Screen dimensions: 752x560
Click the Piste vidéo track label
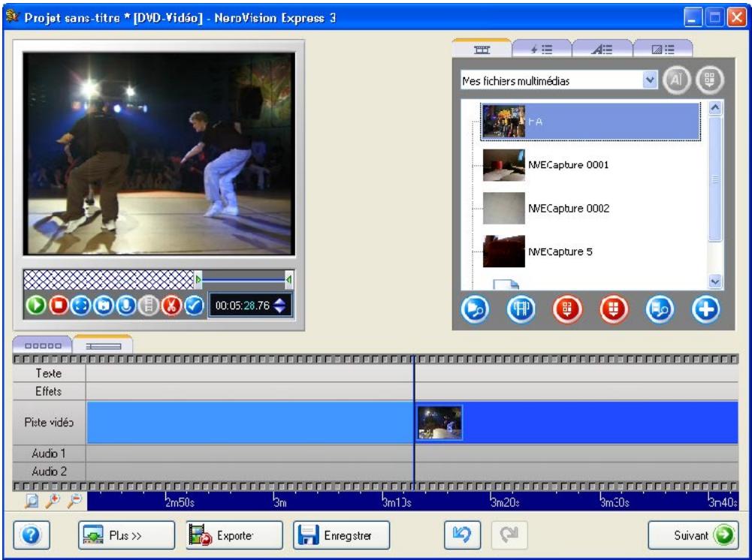click(49, 423)
